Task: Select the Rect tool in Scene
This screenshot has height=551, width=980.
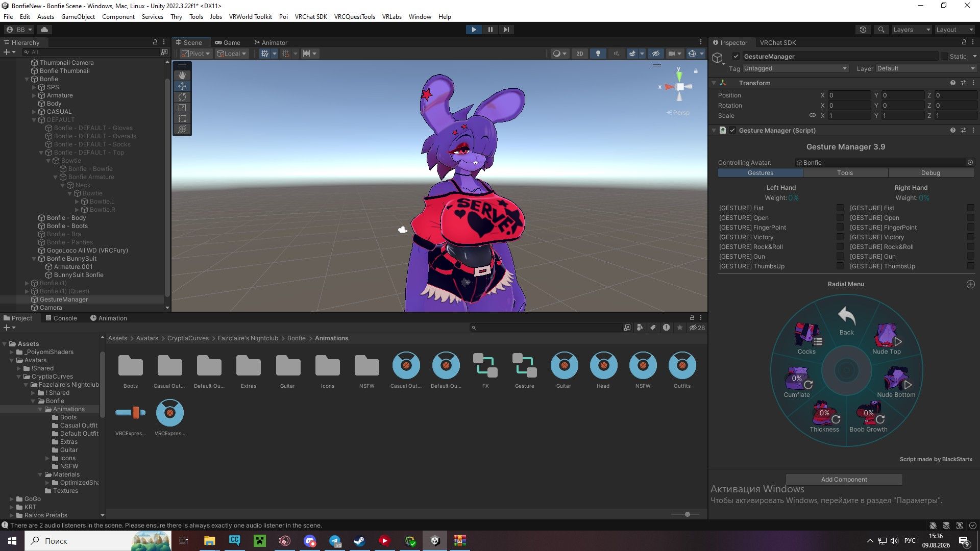Action: point(182,118)
